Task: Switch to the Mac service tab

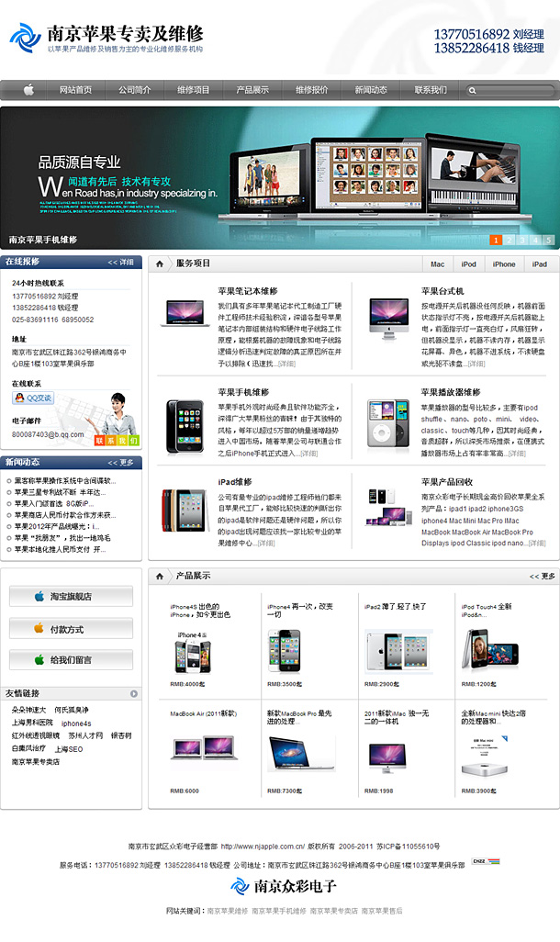Action: tap(437, 264)
